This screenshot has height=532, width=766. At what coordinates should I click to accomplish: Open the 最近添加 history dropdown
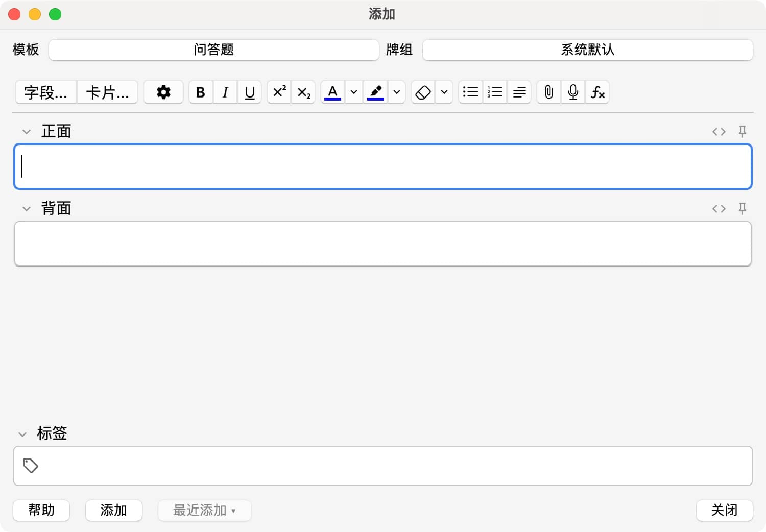coord(204,510)
